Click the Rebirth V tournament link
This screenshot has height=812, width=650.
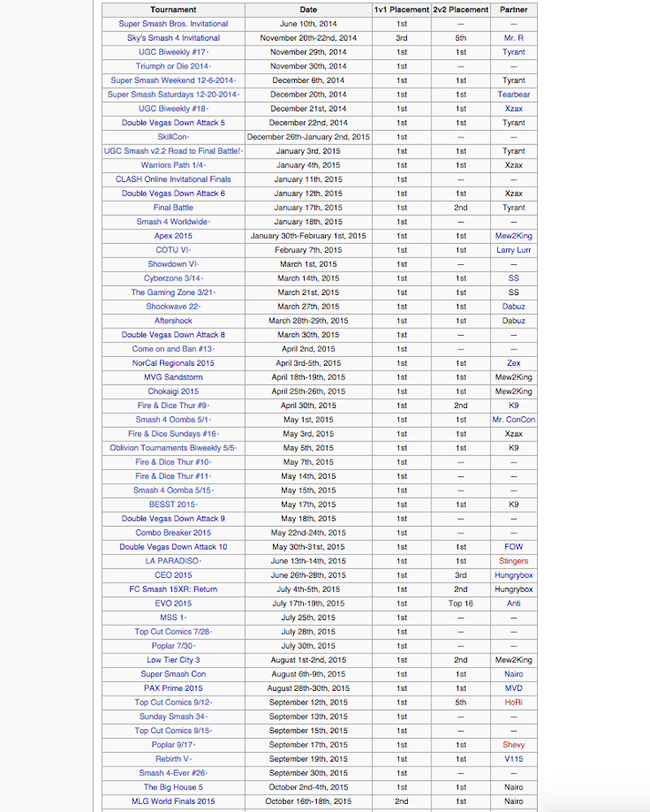tap(172, 758)
